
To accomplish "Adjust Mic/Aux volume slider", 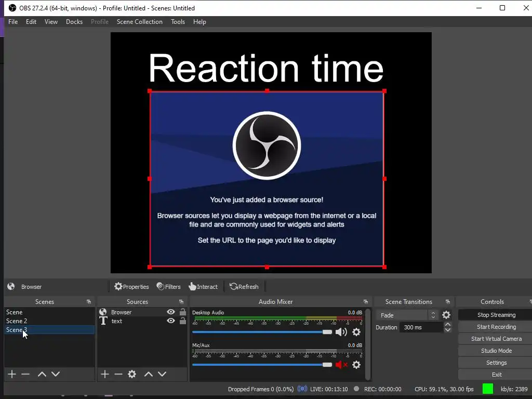I will (x=262, y=365).
